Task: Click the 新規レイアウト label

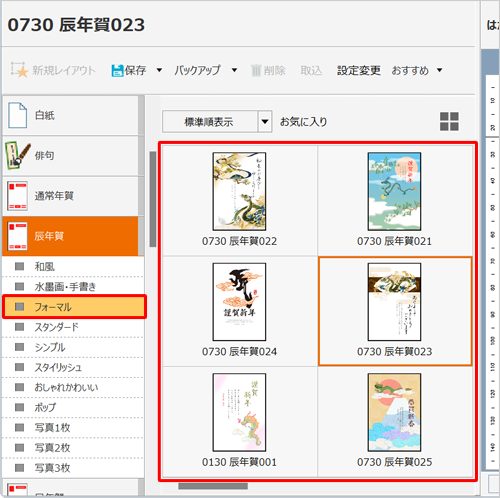Action: coord(64,70)
